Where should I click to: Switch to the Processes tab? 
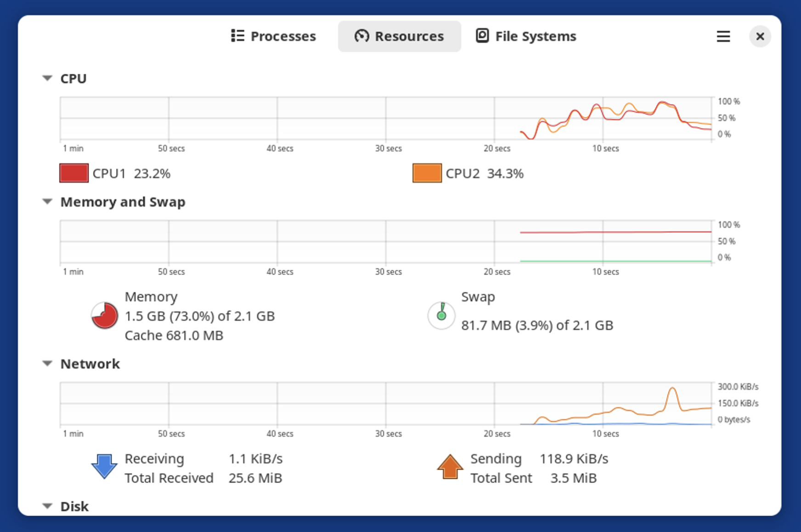click(x=274, y=36)
